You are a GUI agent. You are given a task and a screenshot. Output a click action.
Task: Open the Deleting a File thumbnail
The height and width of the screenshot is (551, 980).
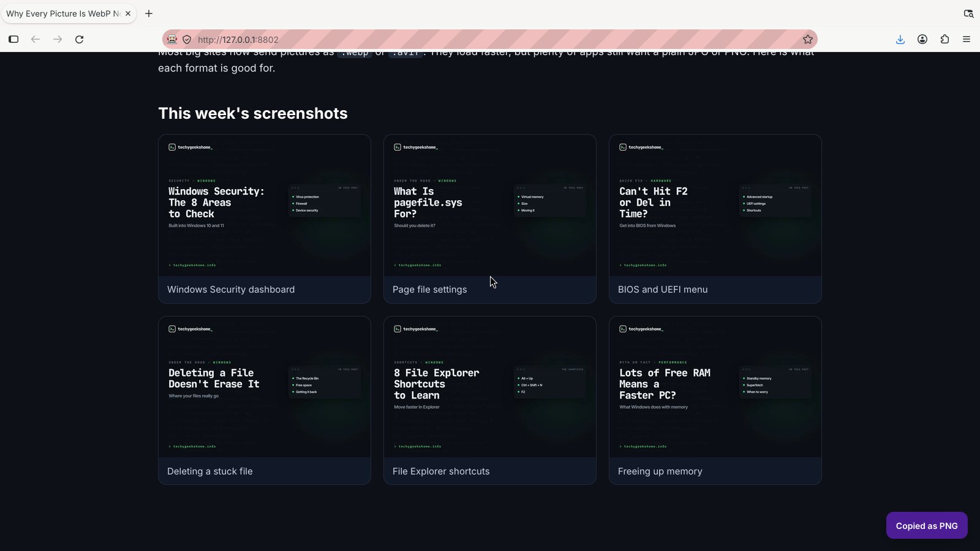point(265,387)
